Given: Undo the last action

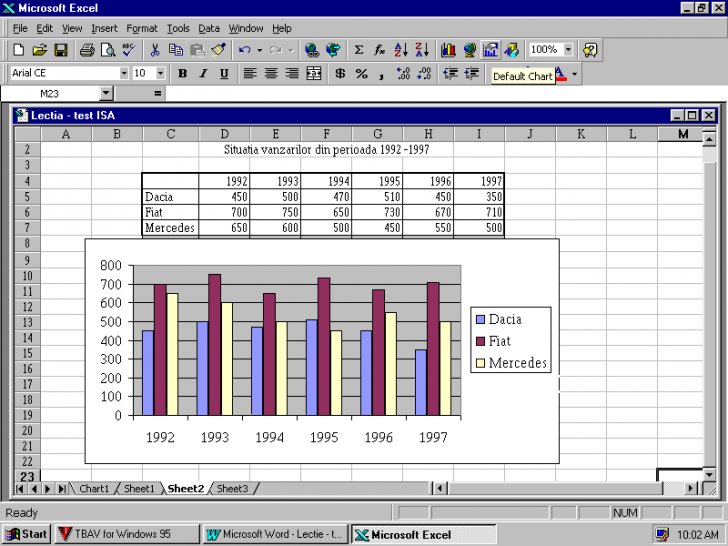Looking at the screenshot, I should click(x=245, y=50).
